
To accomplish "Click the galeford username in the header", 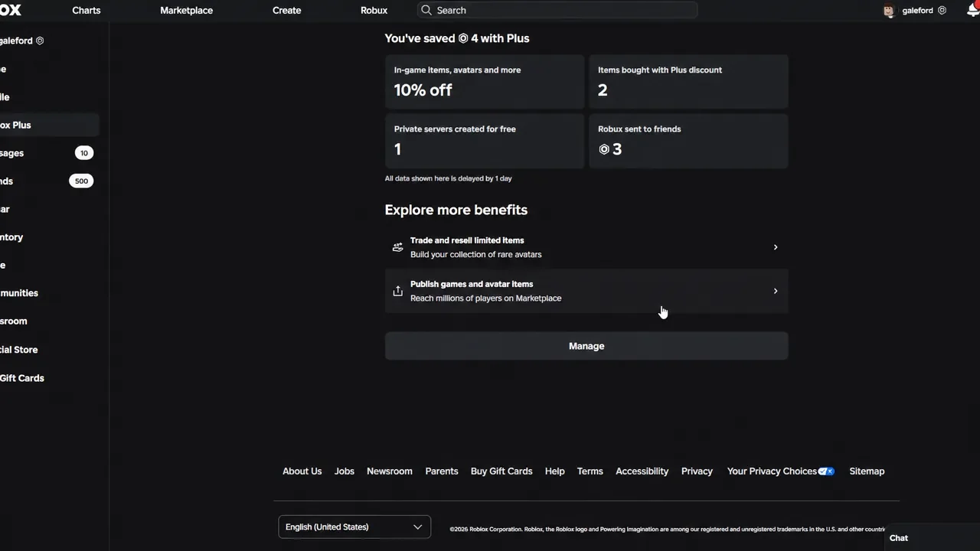I will 918,11.
